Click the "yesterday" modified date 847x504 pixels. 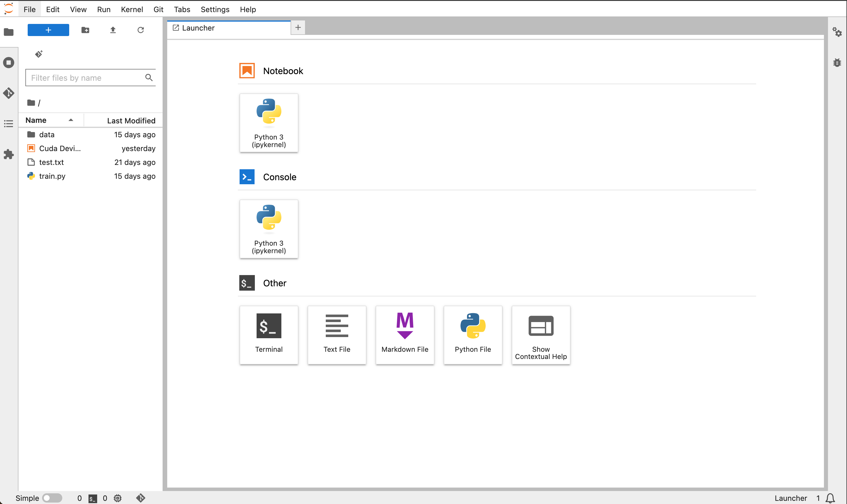pyautogui.click(x=138, y=148)
